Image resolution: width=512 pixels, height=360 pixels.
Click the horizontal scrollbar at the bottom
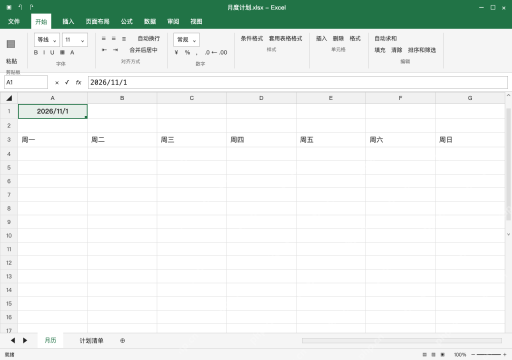click(x=402, y=340)
